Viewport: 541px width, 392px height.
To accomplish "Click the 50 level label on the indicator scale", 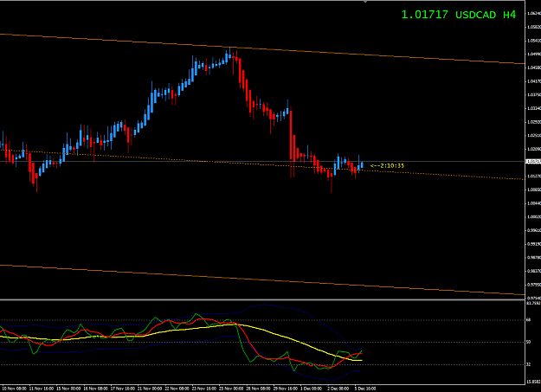I will 528,342.
